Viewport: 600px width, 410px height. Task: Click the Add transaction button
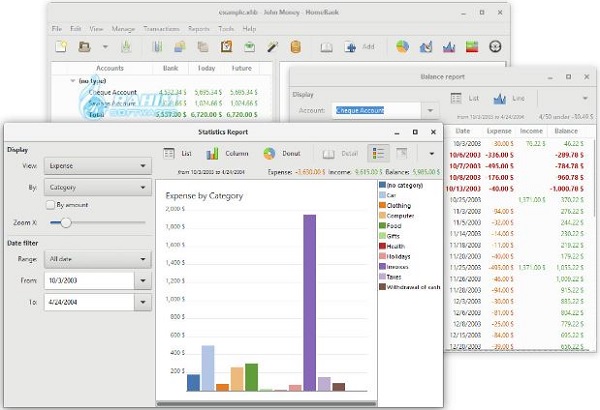pyautogui.click(x=359, y=47)
